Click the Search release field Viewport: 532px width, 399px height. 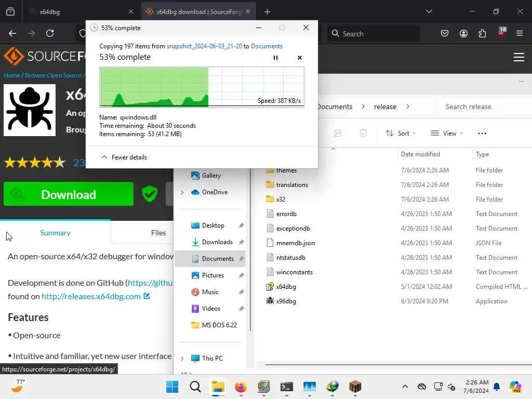485,107
